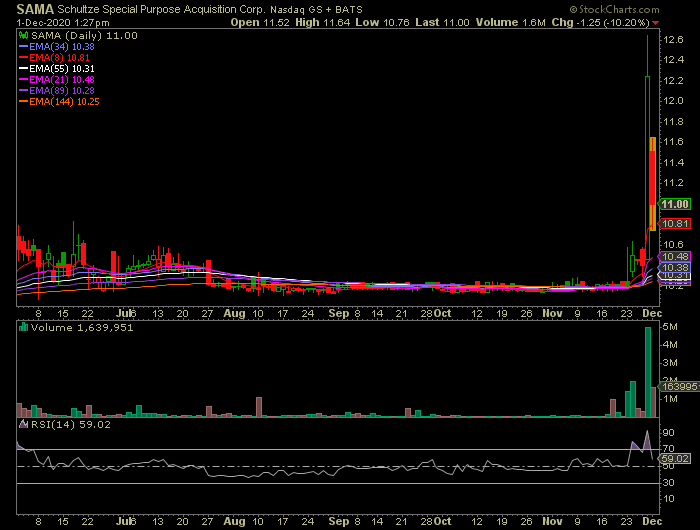Click the Last 11.00 value in header

pos(442,22)
